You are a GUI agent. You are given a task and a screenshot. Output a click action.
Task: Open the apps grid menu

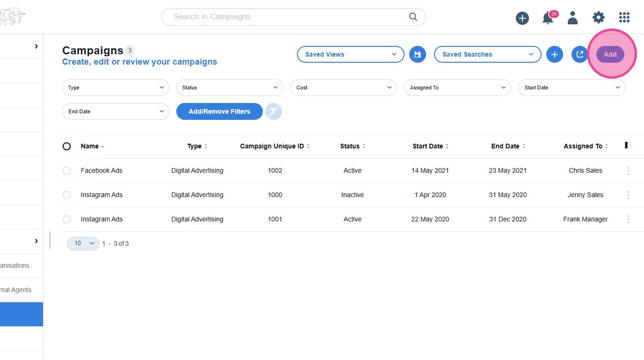pyautogui.click(x=624, y=18)
